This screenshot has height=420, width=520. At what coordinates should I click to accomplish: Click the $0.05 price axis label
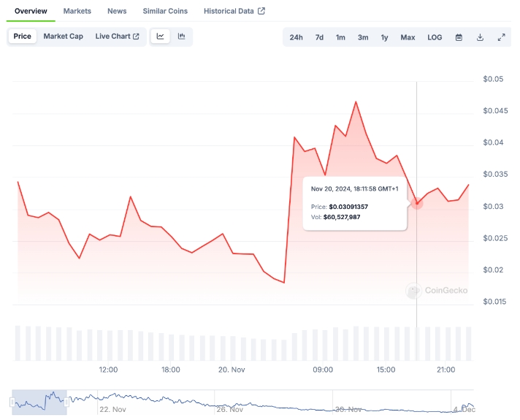pyautogui.click(x=493, y=79)
